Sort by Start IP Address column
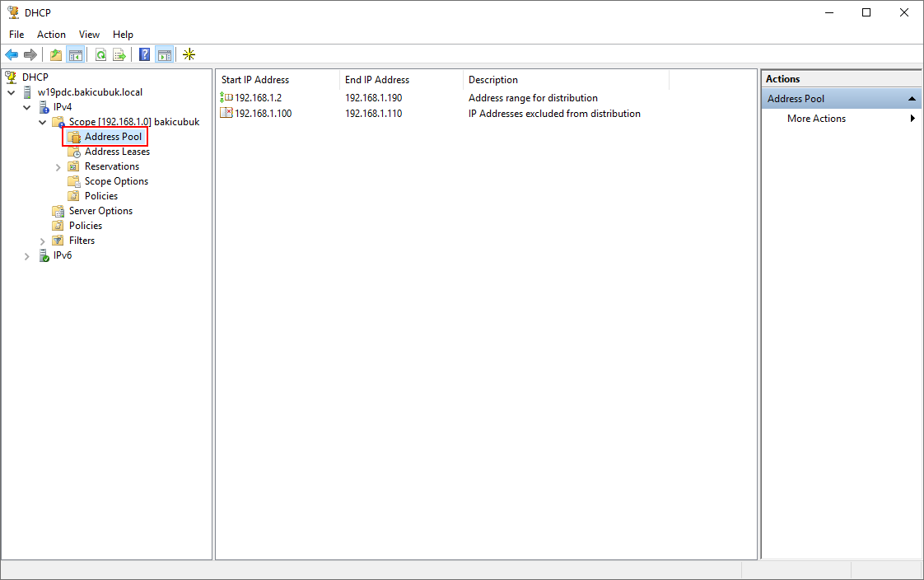The height and width of the screenshot is (580, 924). tap(278, 80)
